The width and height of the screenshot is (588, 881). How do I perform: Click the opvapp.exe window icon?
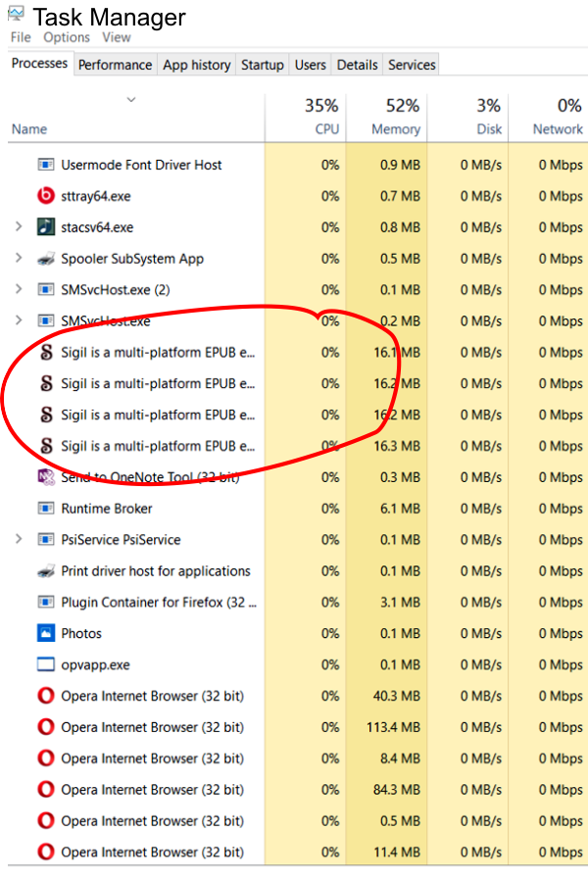pyautogui.click(x=45, y=664)
